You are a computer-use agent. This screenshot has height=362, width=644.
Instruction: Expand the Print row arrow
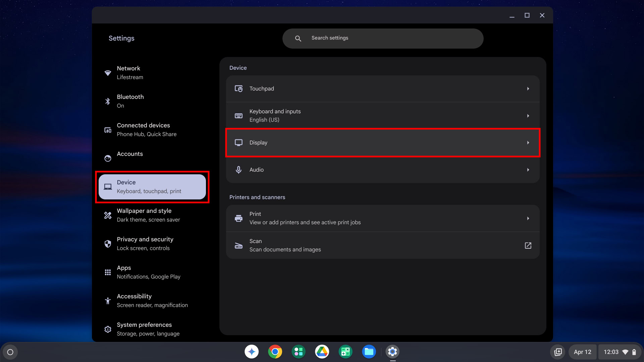(x=528, y=219)
